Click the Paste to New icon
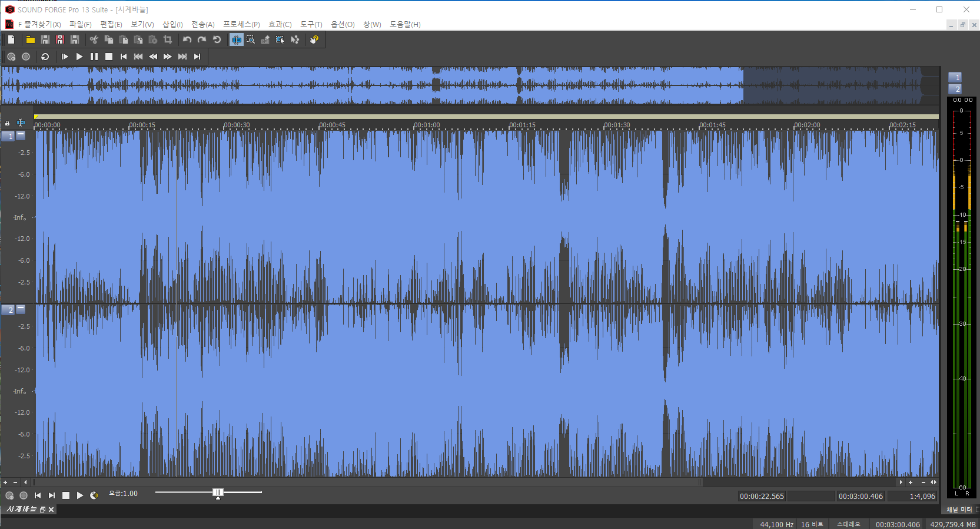The image size is (980, 529). (153, 39)
